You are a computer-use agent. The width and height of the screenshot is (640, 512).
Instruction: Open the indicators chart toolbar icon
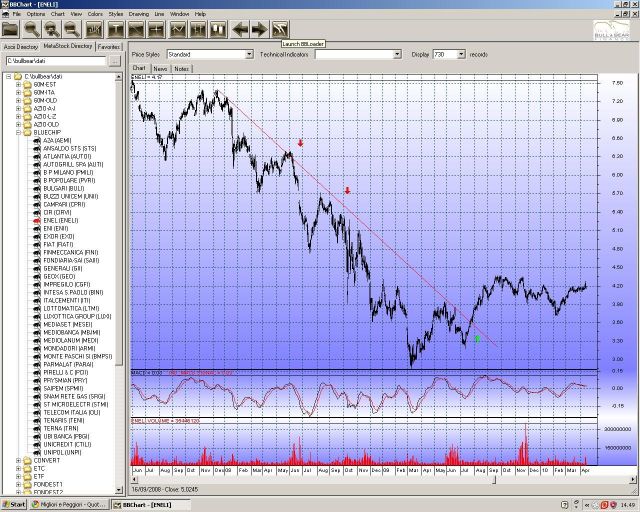click(94, 29)
